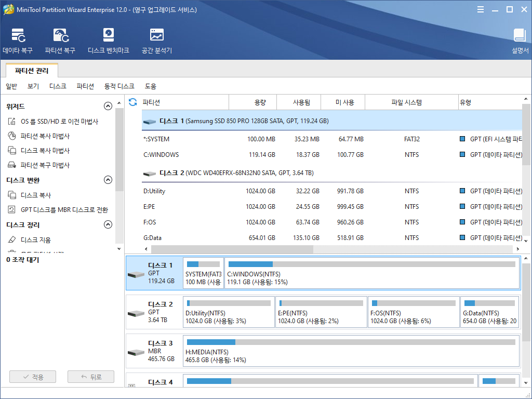
Task: Sort by the 유형 column header
Action: click(x=490, y=102)
